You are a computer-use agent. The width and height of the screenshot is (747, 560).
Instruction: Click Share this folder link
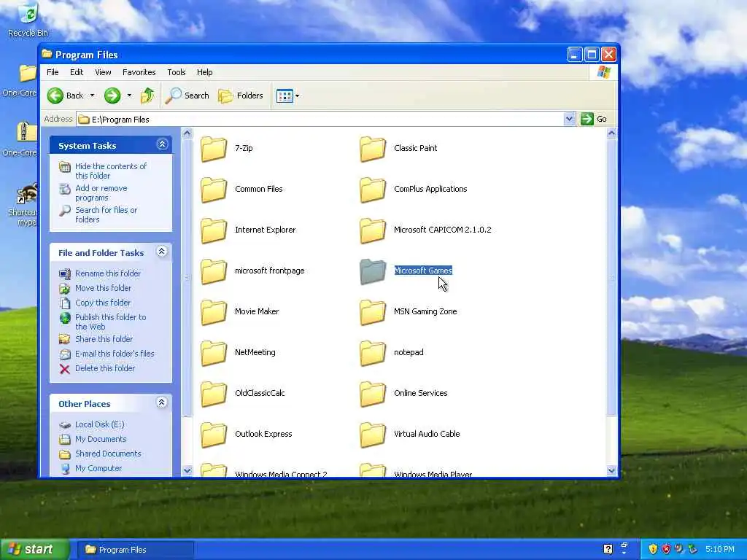tap(104, 339)
